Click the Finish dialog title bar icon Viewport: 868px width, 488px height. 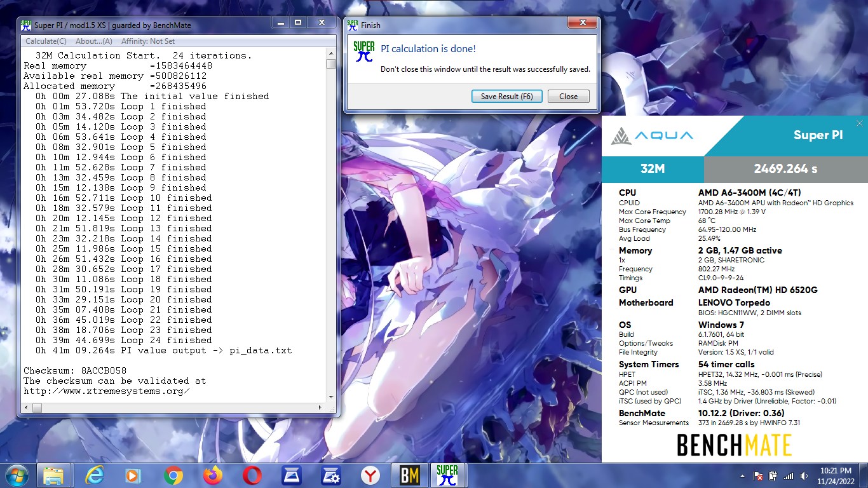coord(353,25)
